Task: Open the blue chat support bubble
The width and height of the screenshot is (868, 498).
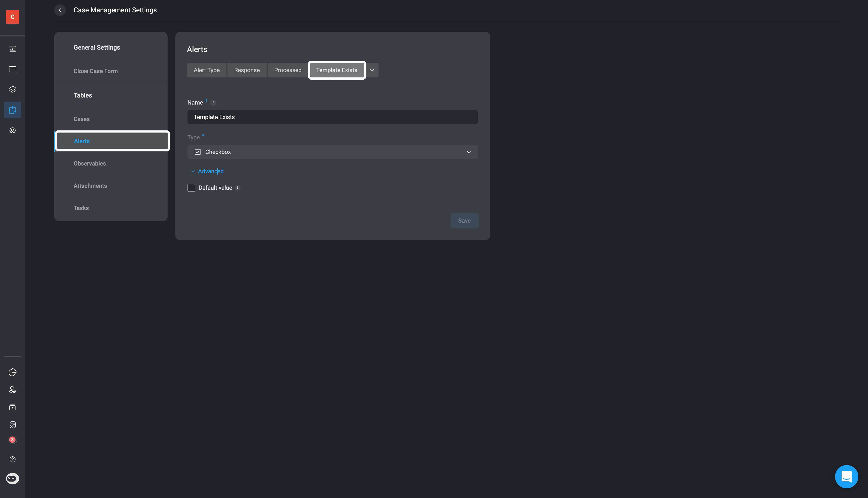Action: pyautogui.click(x=846, y=476)
